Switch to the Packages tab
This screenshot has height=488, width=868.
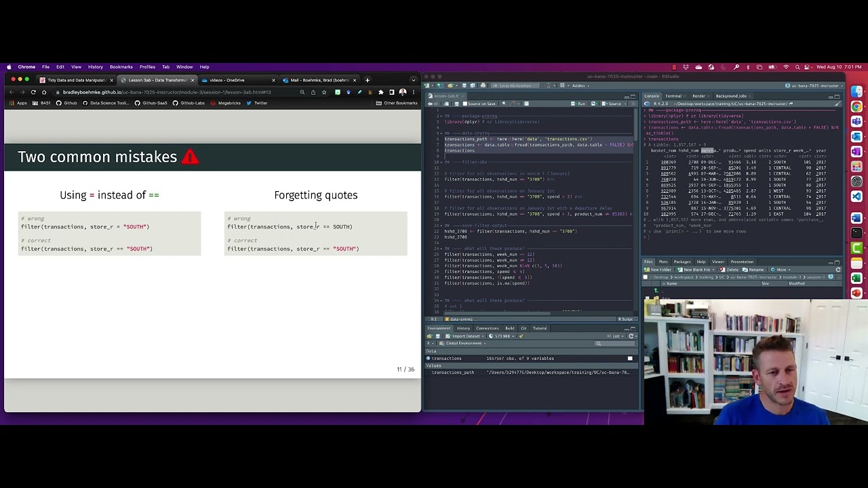682,262
